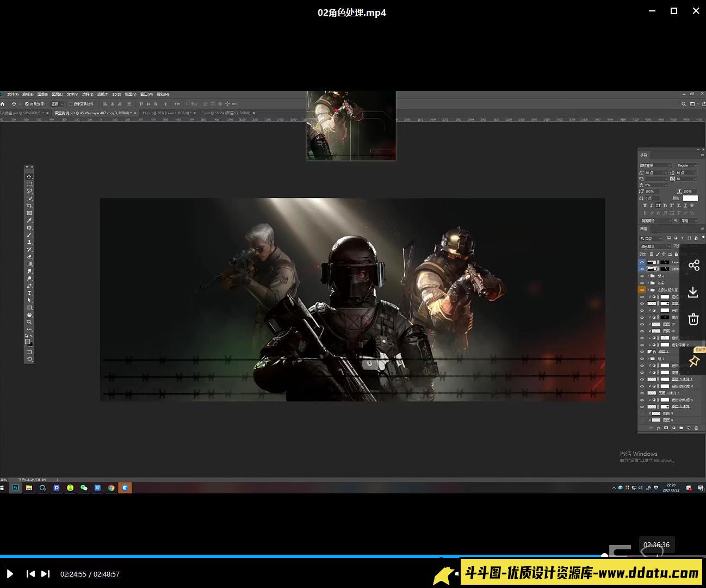Click the add layer mask icon
706x588 pixels.
pos(666,428)
